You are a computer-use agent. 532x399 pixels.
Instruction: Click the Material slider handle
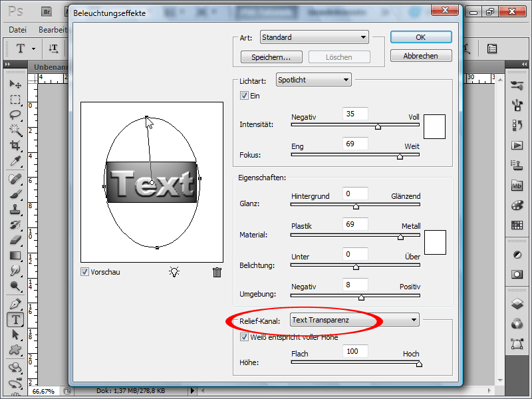(x=400, y=237)
